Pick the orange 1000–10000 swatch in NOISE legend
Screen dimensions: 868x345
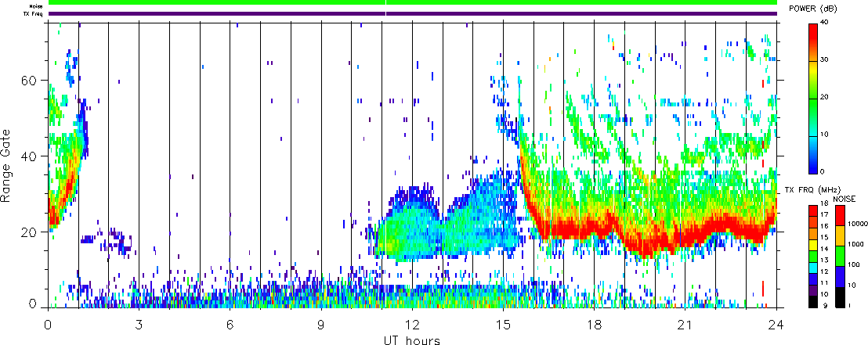click(839, 235)
